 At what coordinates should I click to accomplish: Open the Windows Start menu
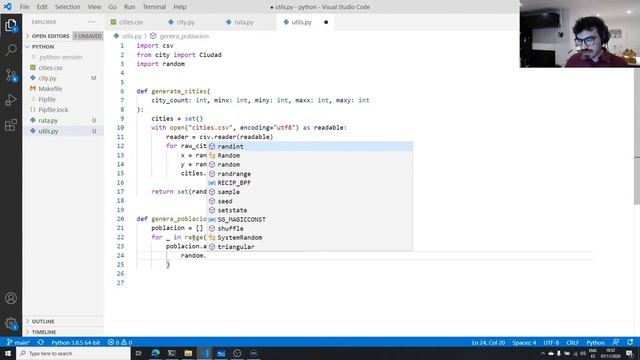[8, 353]
